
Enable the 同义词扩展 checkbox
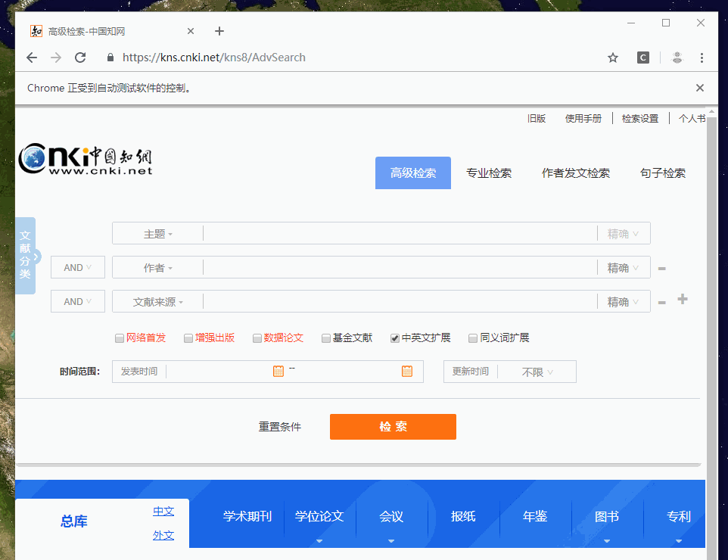pos(473,338)
